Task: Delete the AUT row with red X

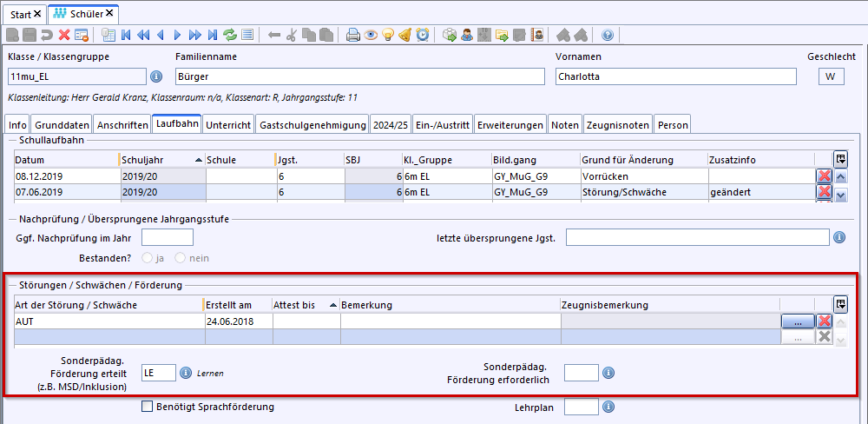Action: click(x=825, y=321)
